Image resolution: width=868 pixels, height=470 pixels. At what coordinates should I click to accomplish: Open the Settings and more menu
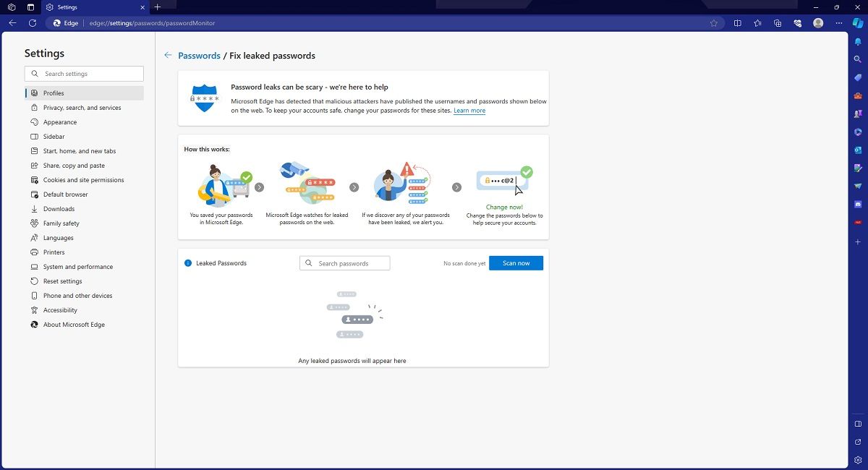(x=838, y=22)
